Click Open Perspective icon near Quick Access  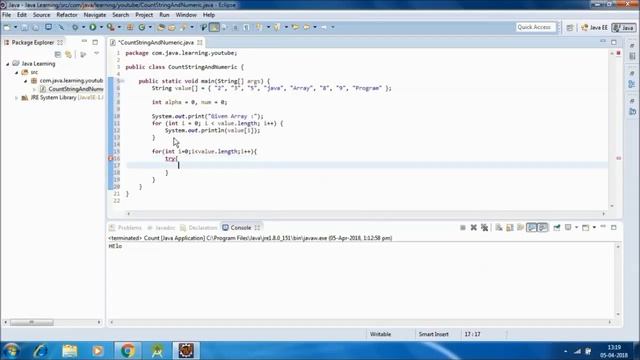click(x=570, y=27)
